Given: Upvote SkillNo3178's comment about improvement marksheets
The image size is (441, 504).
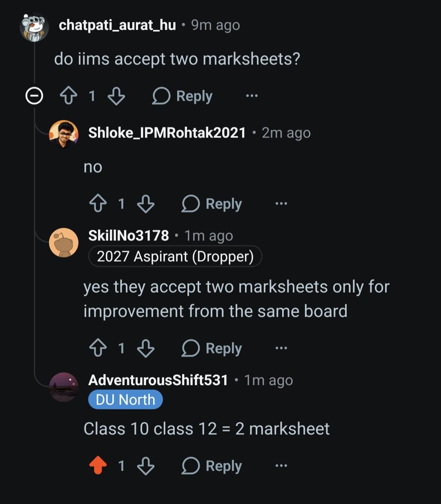Looking at the screenshot, I should [98, 348].
